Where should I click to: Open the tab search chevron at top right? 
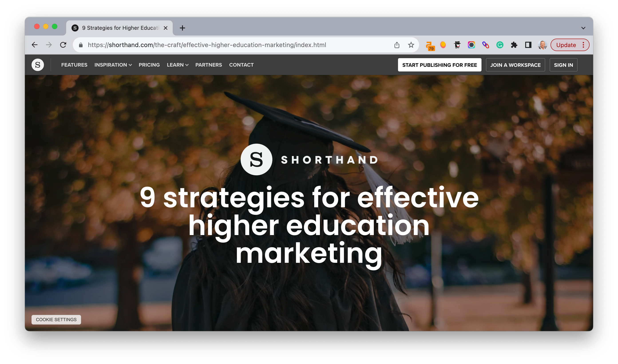coord(583,28)
